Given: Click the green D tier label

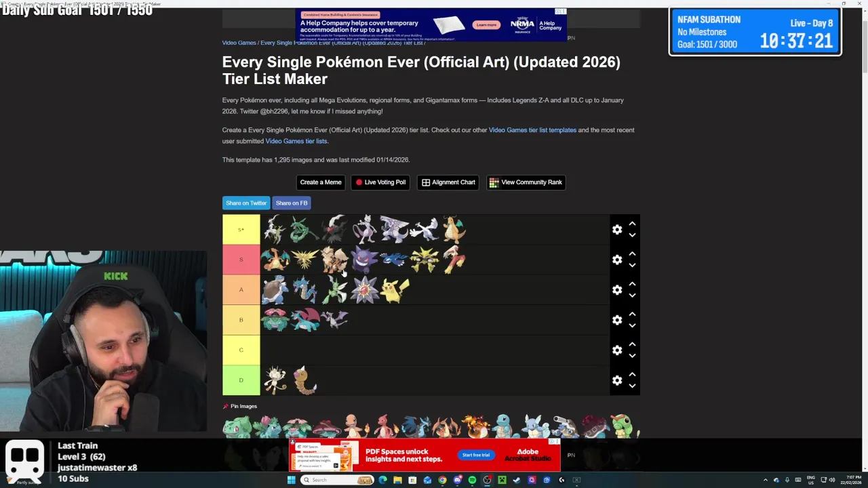Looking at the screenshot, I should 241,380.
